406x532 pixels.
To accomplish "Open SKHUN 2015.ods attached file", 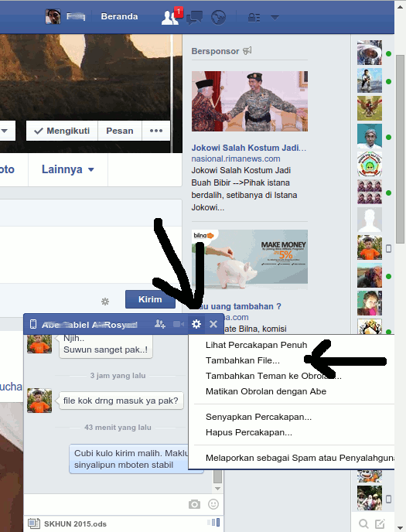I will pyautogui.click(x=75, y=523).
